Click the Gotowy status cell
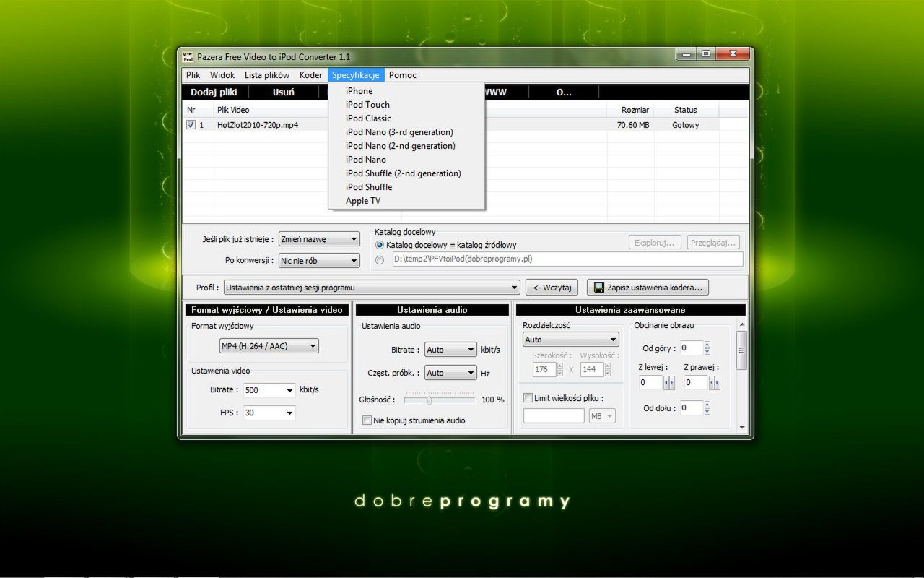Viewport: 924px width, 578px height. click(x=686, y=125)
